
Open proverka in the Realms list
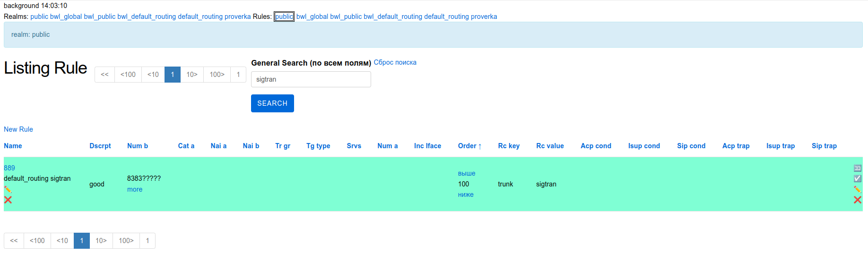pos(238,17)
